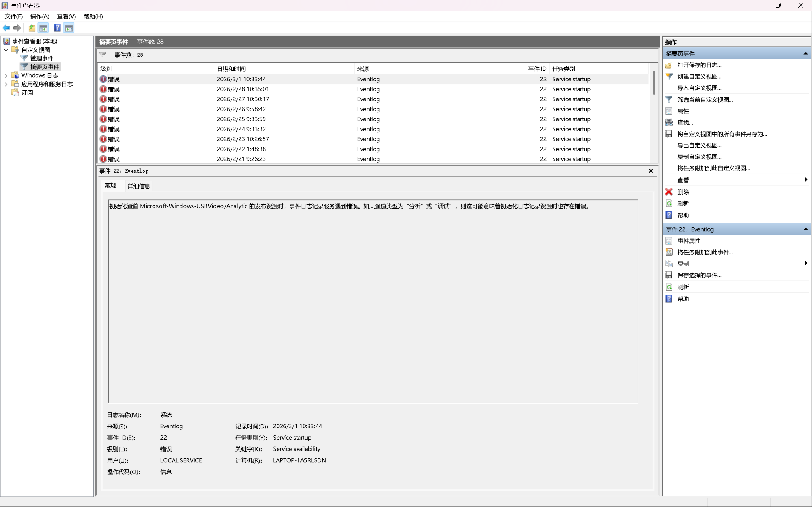Screen dimensions: 812x507
Task: Select the 2026/2/25 9:33:59 error event
Action: click(x=241, y=119)
